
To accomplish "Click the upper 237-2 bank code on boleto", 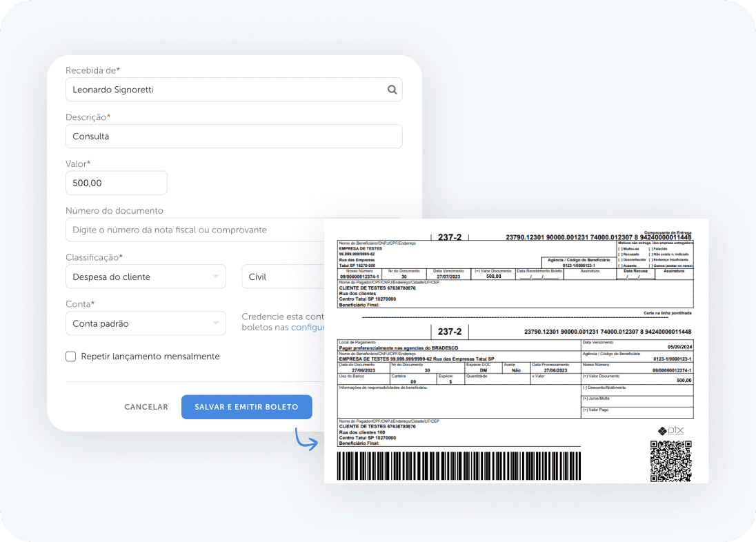I will coord(450,237).
